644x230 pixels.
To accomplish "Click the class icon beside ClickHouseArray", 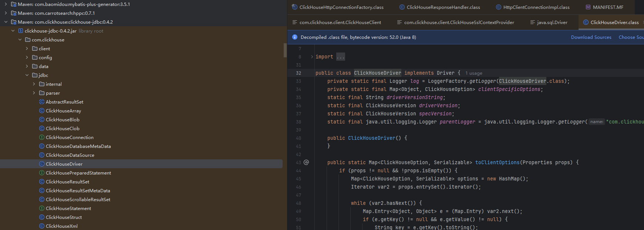I will pyautogui.click(x=42, y=111).
